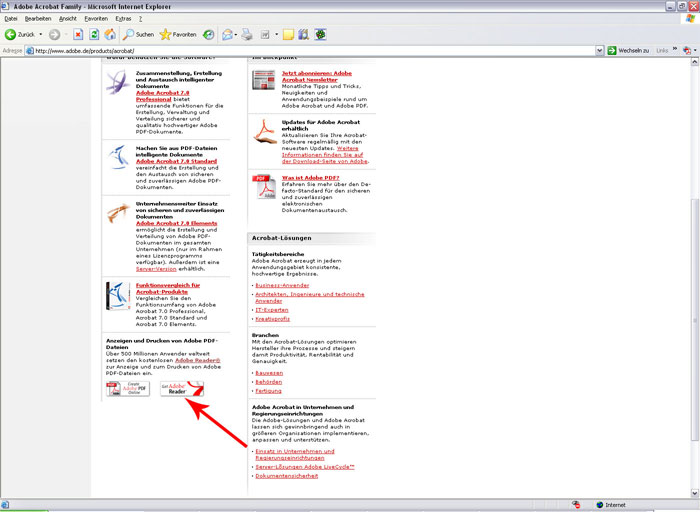Click the Adobe PDF toolbar icon
This screenshot has width=700, height=512.
[x=686, y=51]
